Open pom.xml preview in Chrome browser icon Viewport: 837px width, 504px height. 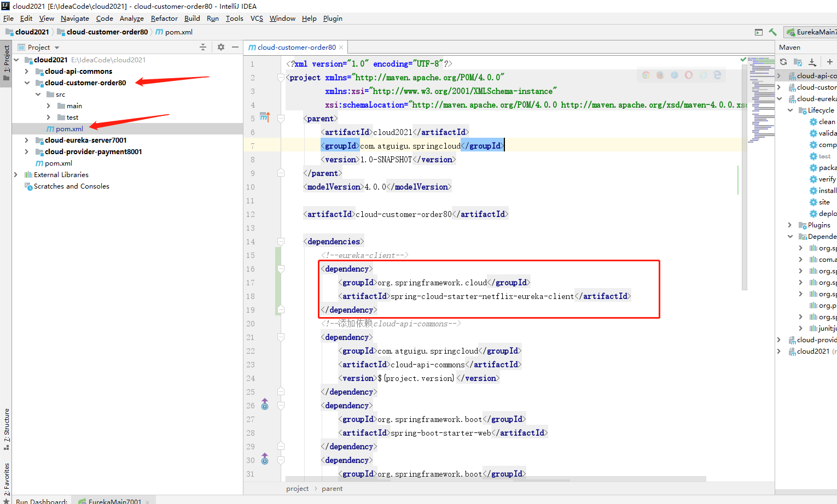pyautogui.click(x=646, y=75)
